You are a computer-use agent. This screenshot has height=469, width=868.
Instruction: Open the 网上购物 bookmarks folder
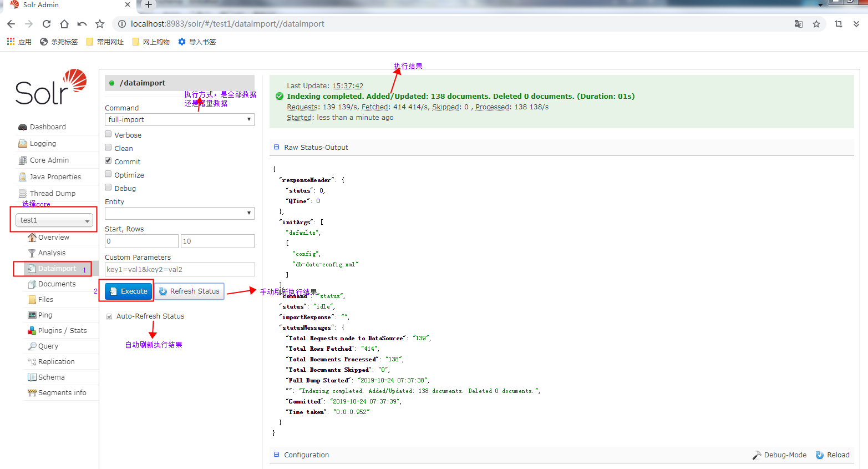151,42
